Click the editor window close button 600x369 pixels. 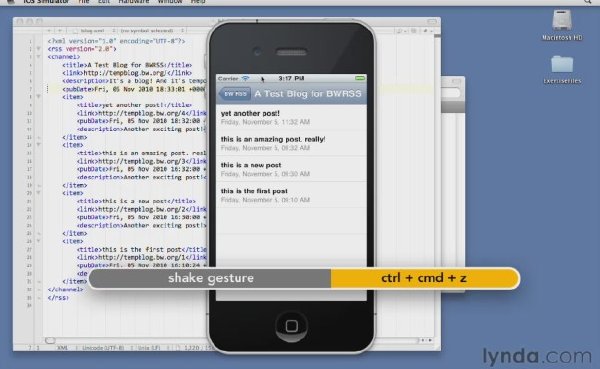point(20,21)
